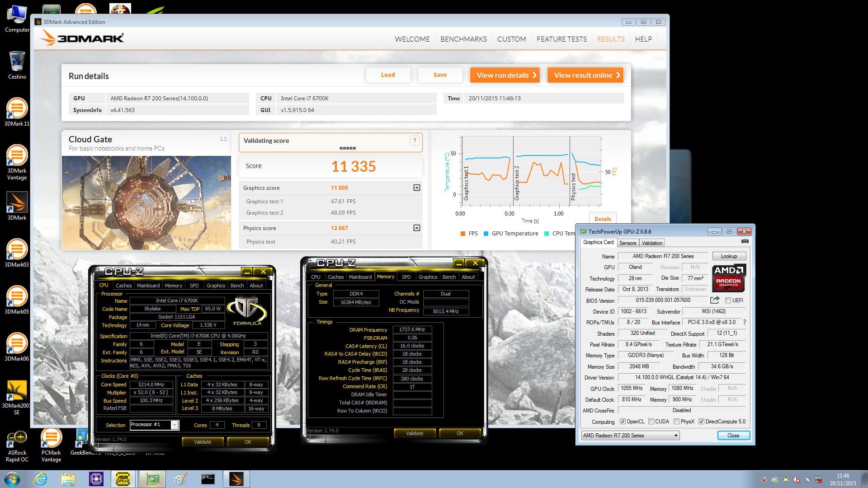
Task: Launch the 3DMark desktop shortcut
Action: point(17,206)
